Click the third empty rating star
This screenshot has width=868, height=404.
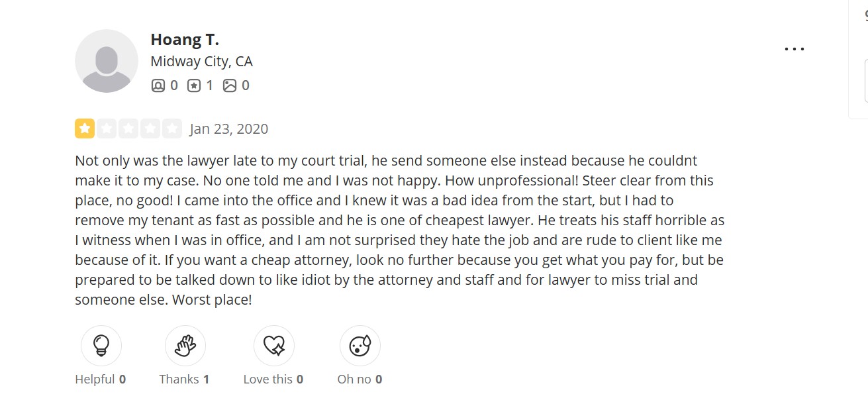click(128, 128)
